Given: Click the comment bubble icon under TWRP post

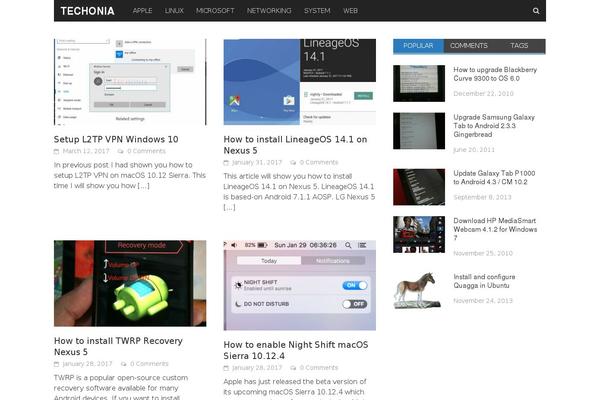Looking at the screenshot, I should click(124, 364).
